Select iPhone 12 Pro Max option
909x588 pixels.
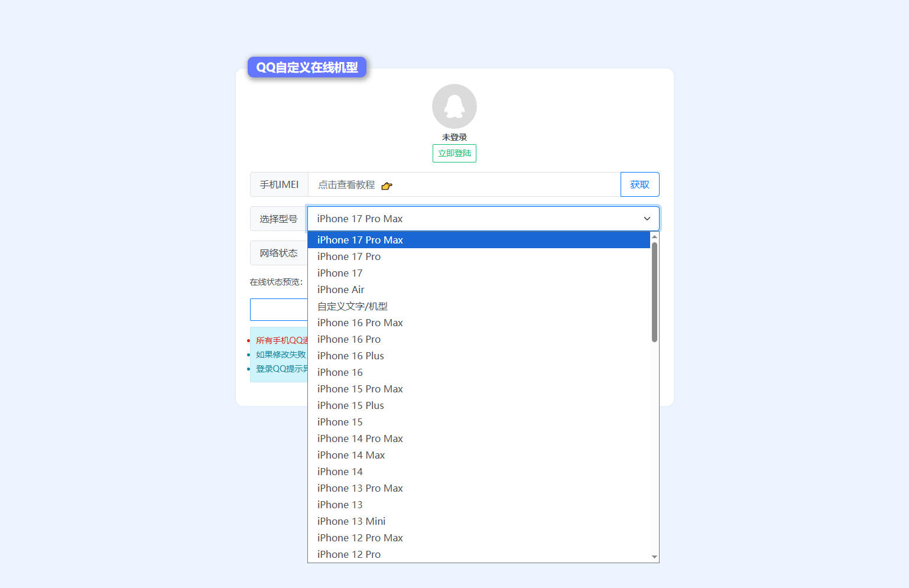[x=479, y=538]
